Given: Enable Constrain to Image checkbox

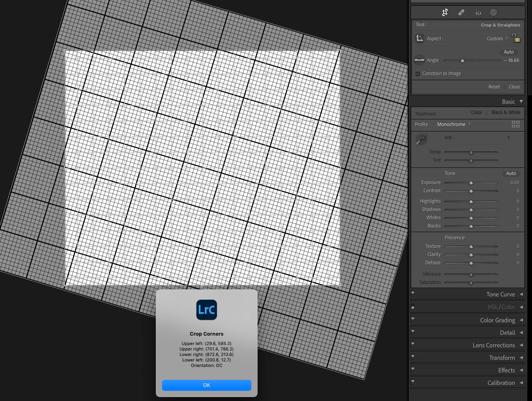Looking at the screenshot, I should (x=418, y=74).
